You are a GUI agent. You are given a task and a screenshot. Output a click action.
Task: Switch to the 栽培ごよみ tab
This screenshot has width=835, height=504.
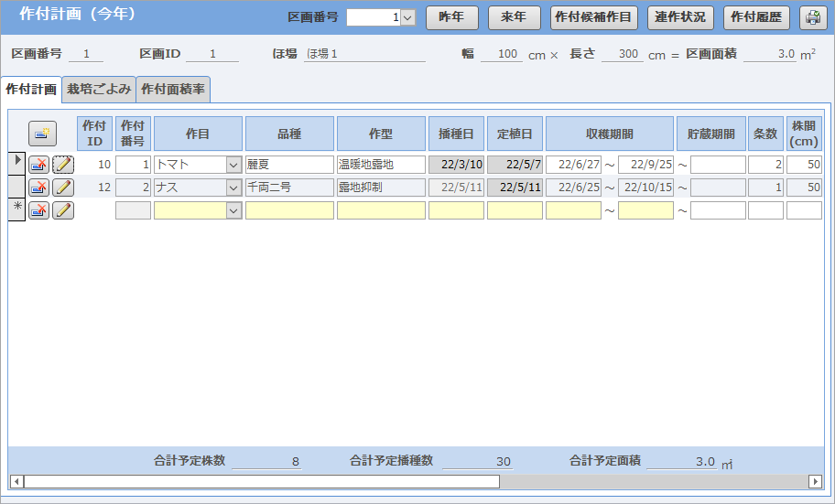point(99,90)
